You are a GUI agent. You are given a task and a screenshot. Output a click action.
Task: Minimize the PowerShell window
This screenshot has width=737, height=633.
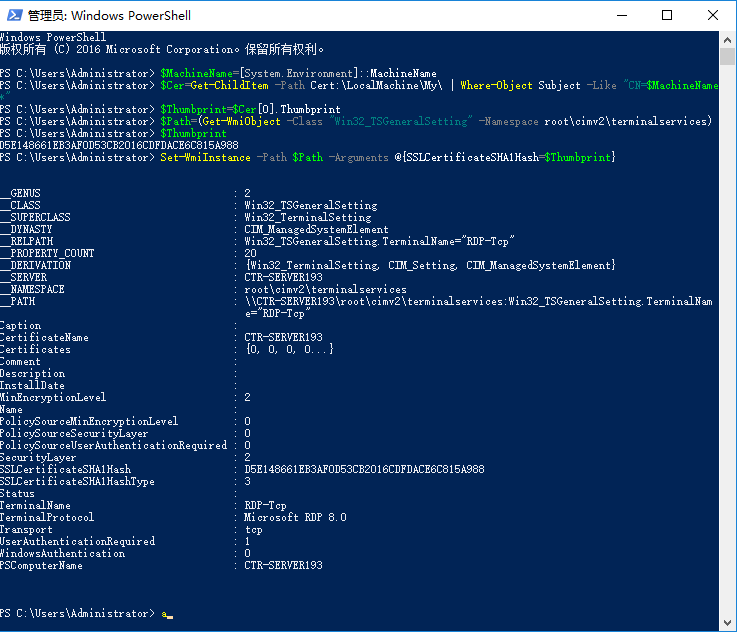pos(621,15)
